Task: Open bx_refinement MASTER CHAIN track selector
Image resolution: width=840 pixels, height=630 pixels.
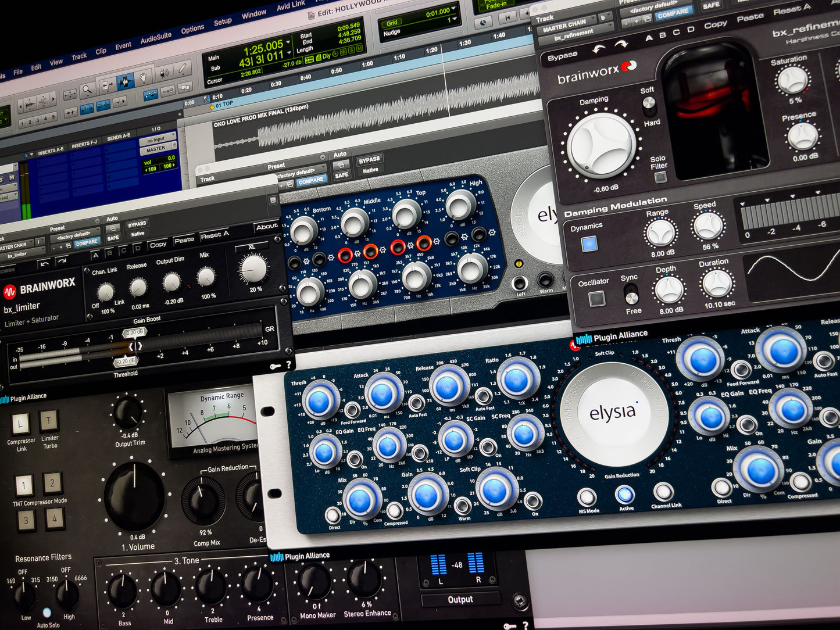Action: pos(567,25)
